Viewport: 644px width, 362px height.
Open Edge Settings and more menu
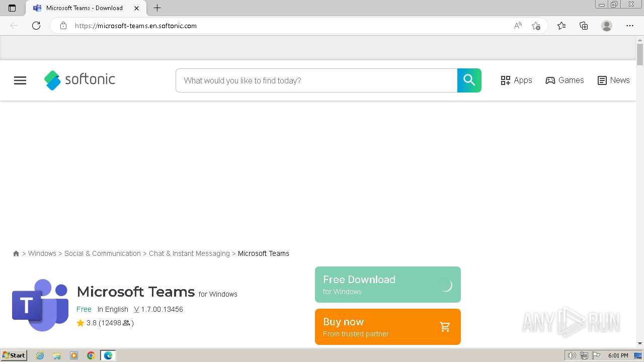pyautogui.click(x=630, y=26)
